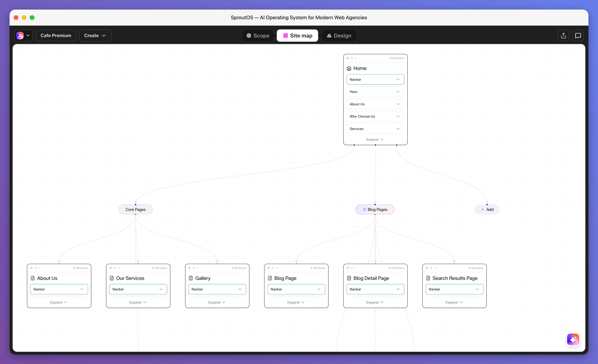Click the Add node button
598x364 pixels.
[x=487, y=210]
